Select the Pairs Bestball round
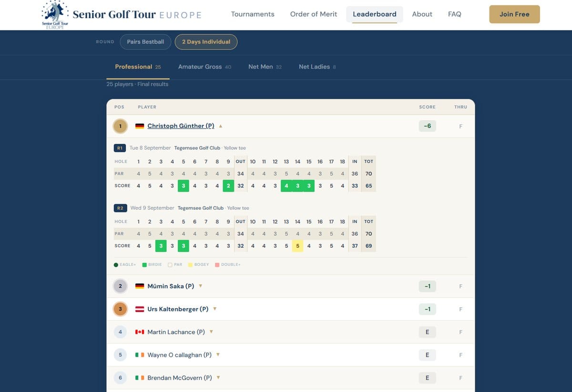The height and width of the screenshot is (392, 572). [x=145, y=42]
